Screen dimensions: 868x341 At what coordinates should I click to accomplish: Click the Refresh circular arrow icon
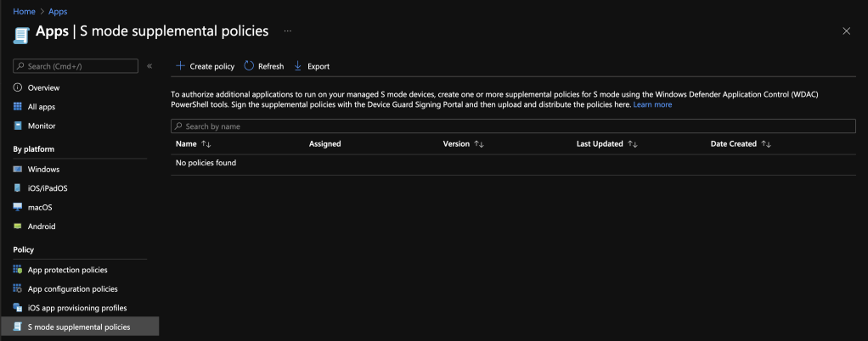coord(249,66)
